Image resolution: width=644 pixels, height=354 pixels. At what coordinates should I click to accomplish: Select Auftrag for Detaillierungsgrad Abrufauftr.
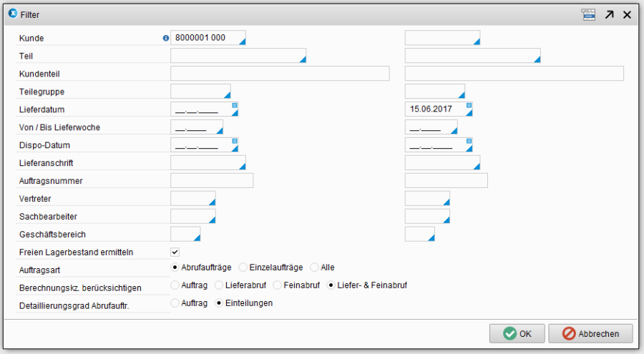click(175, 303)
